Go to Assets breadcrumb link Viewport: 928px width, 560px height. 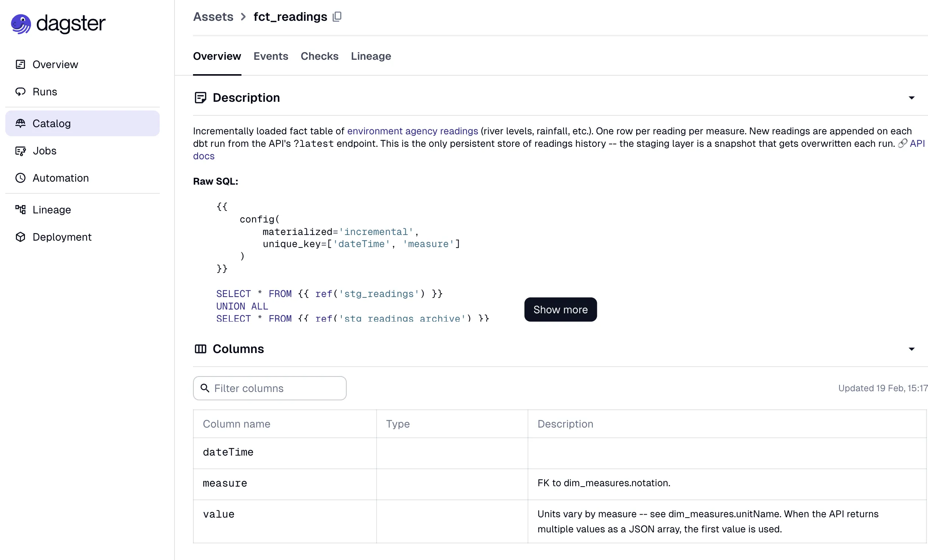tap(213, 17)
